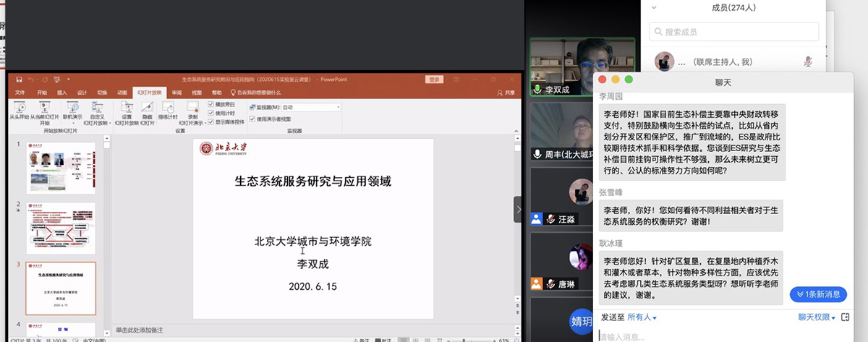Screen dimensions: 868x342
Task: Click the 搜索成员 search field
Action: point(734,32)
